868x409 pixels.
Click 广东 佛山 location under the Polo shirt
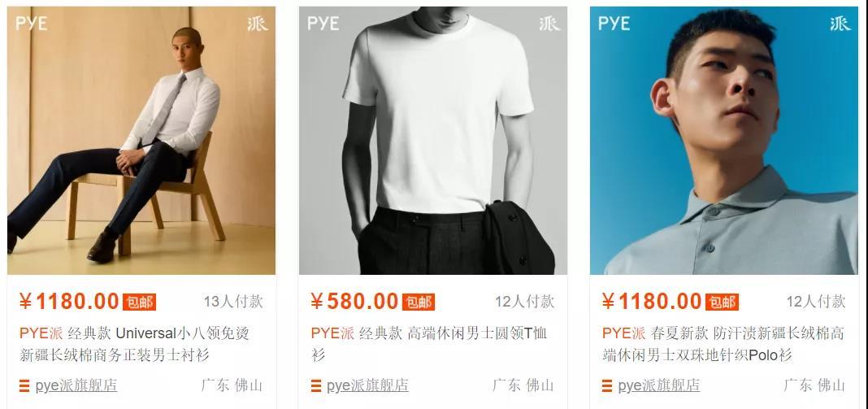814,385
